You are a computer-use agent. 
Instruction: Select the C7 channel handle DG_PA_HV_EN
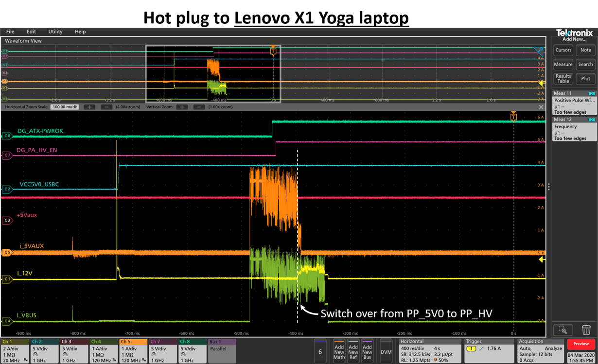7,155
